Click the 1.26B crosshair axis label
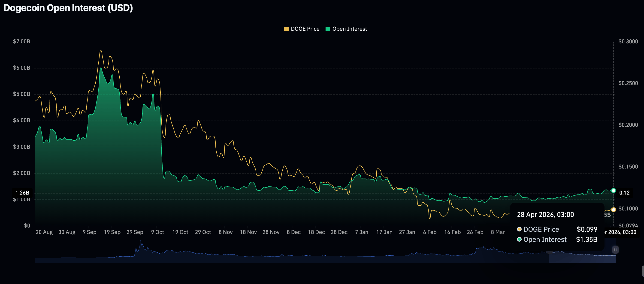644x284 pixels. tap(22, 193)
